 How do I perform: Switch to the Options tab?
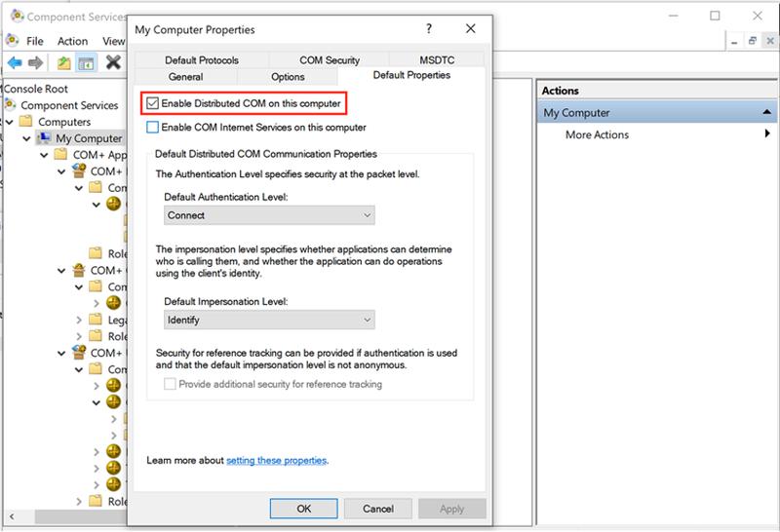click(x=288, y=77)
